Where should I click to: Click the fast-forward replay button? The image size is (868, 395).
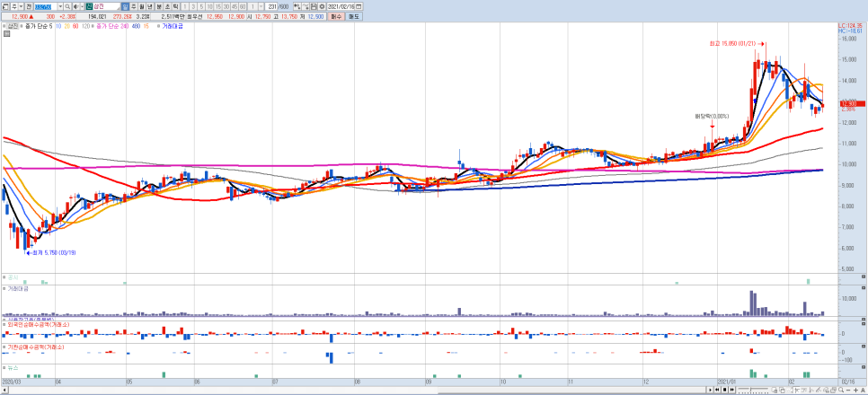coord(731,390)
